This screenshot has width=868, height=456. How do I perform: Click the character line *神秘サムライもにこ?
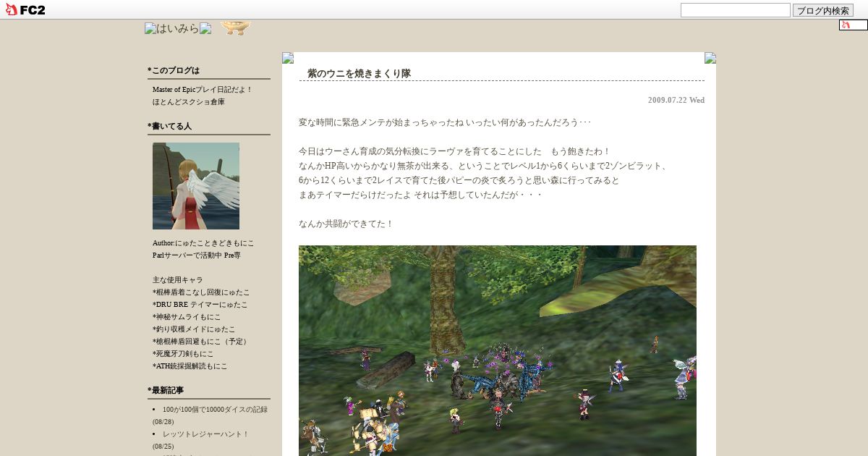point(187,316)
